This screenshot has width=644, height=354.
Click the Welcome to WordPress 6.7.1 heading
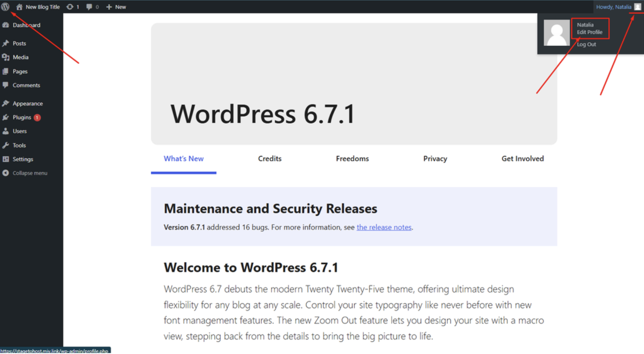(x=251, y=268)
